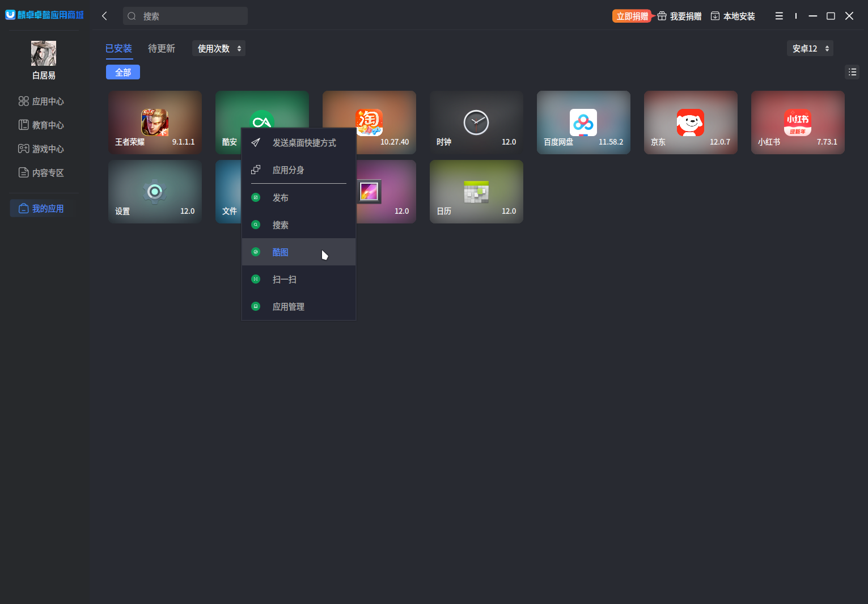The width and height of the screenshot is (868, 604).
Task: Click version text 11.58.2
Action: [x=611, y=142]
